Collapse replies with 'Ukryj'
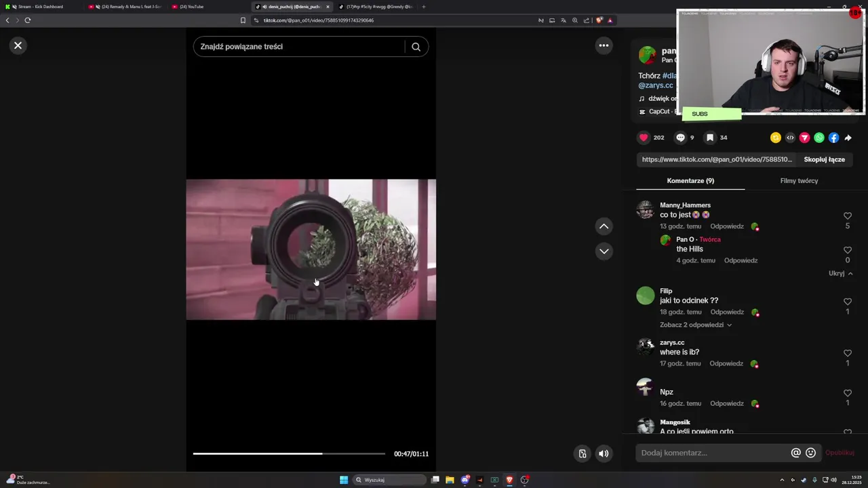The image size is (868, 488). pyautogui.click(x=840, y=274)
